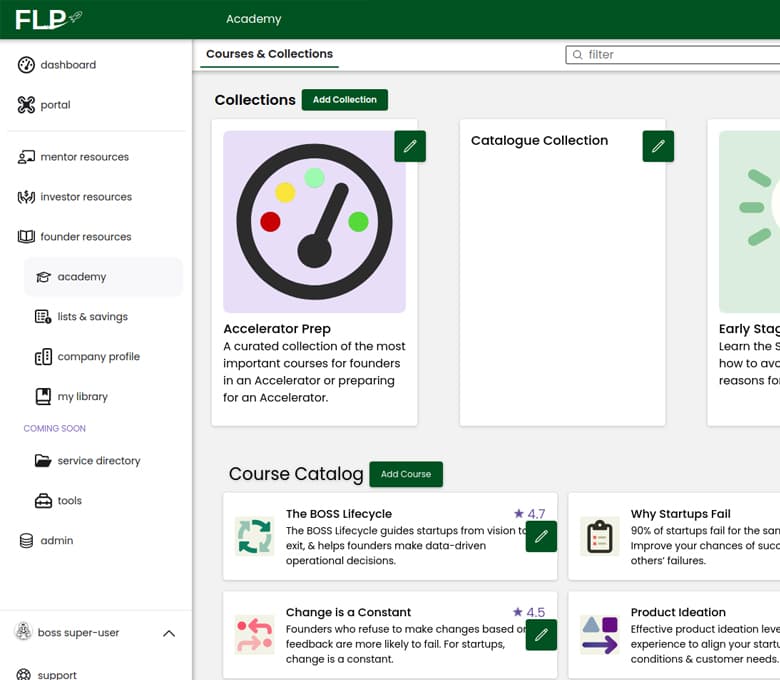Image resolution: width=780 pixels, height=680 pixels.
Task: Edit the Accelerator Prep collection pencil icon
Action: point(410,146)
